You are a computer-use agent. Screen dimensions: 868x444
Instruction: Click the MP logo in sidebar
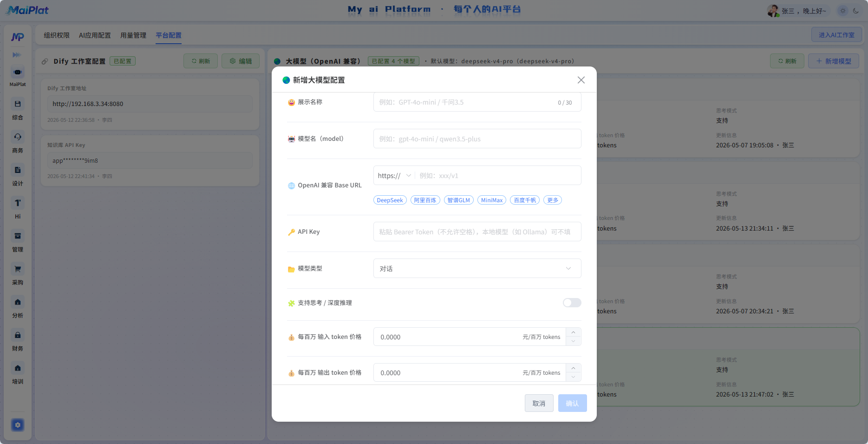tap(18, 37)
